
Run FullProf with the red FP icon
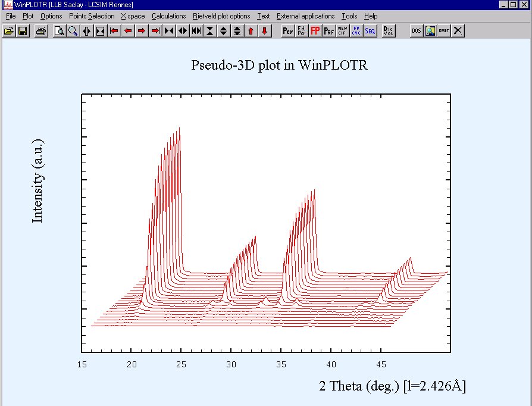pos(315,30)
